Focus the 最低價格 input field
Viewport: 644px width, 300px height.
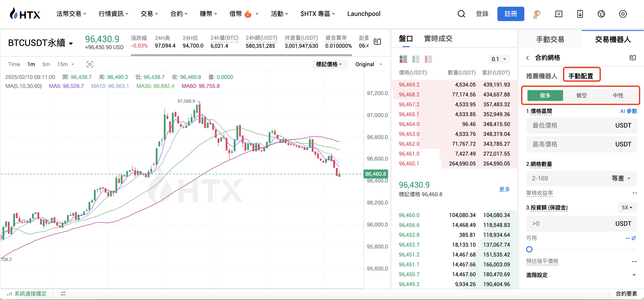coord(581,126)
